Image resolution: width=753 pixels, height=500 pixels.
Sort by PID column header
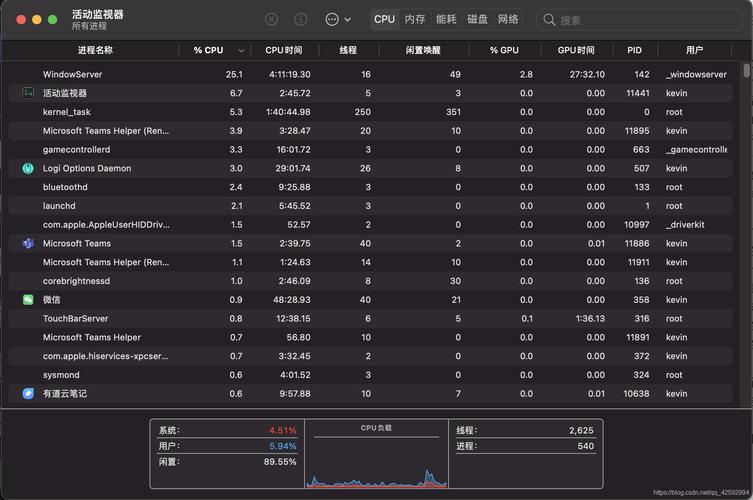click(634, 50)
